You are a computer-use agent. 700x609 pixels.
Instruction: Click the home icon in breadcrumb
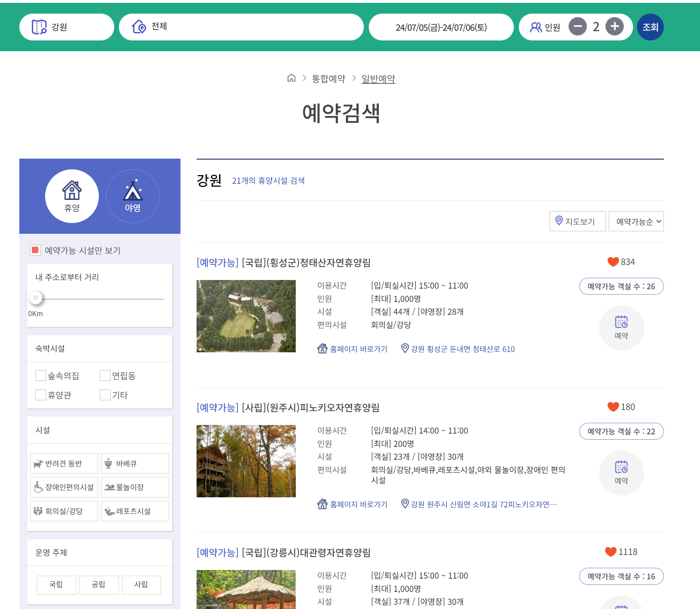(291, 78)
